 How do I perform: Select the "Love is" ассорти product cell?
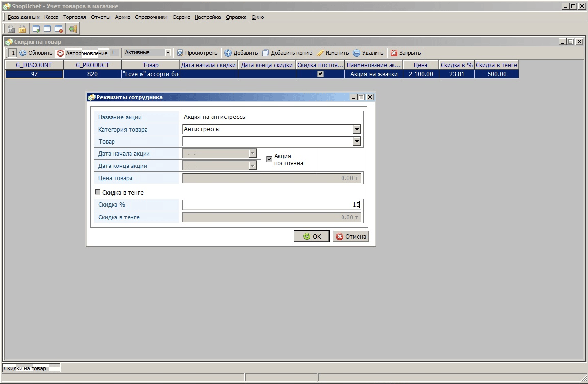pyautogui.click(x=150, y=74)
